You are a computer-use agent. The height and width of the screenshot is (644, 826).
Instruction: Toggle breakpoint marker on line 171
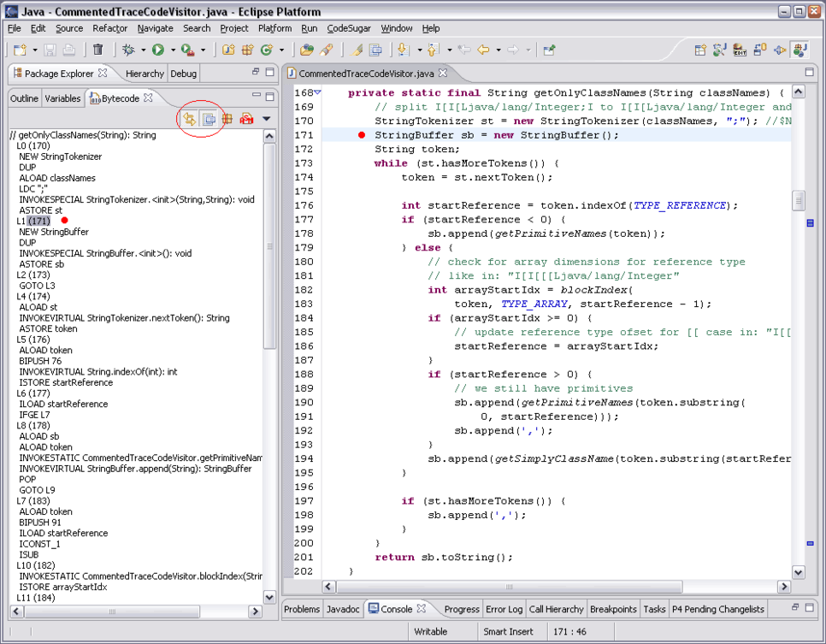(x=362, y=135)
